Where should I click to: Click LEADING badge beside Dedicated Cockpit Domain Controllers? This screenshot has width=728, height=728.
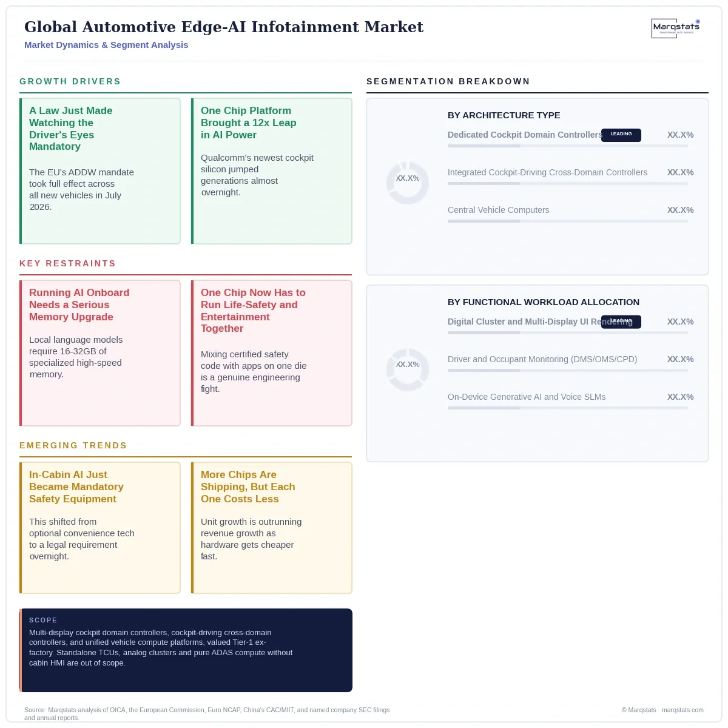coord(621,135)
